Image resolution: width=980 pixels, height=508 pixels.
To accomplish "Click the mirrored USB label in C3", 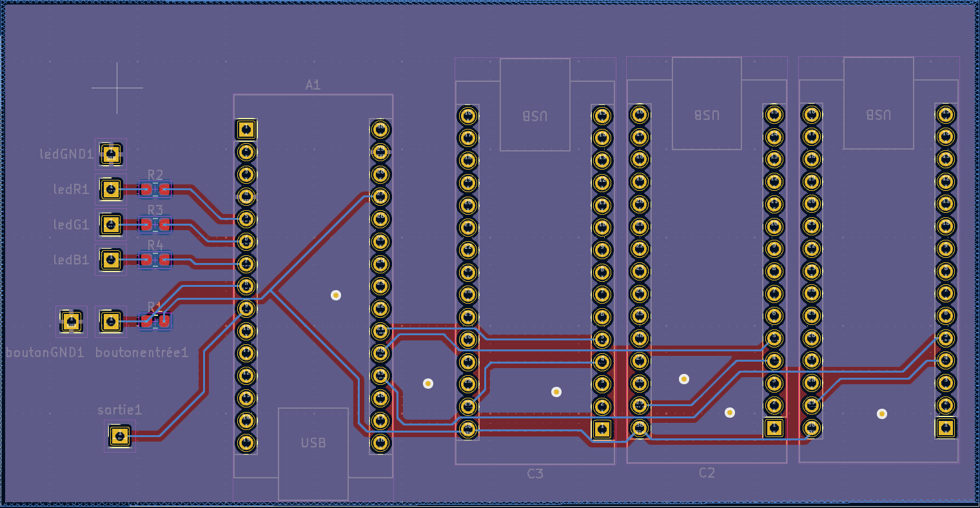I will point(535,116).
